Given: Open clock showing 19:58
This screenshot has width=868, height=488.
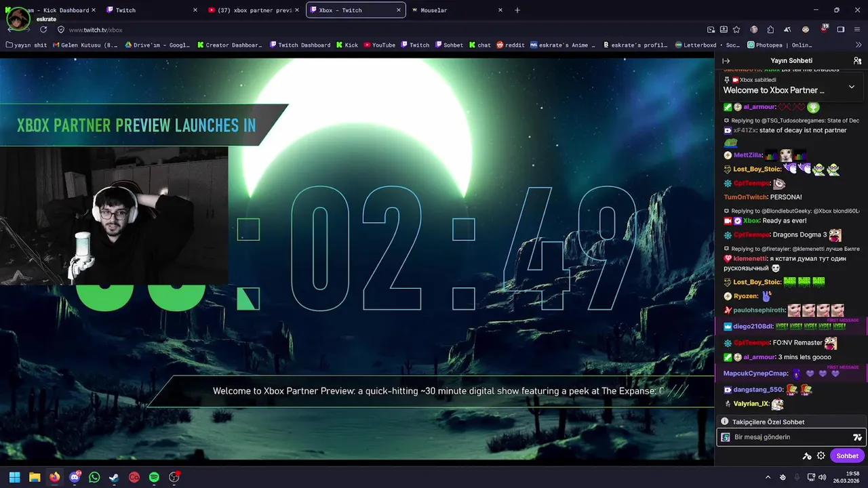Looking at the screenshot, I should [847, 477].
